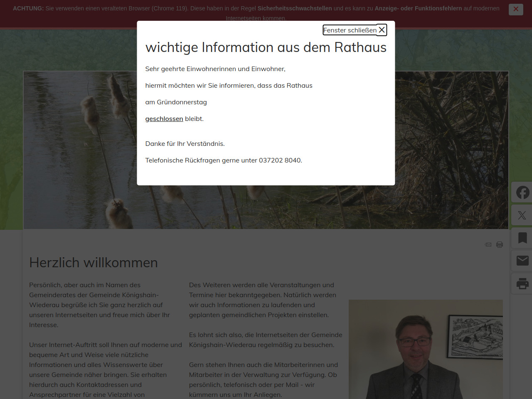
Task: Click the large envelope icon in the sidebar
Action: click(x=522, y=261)
